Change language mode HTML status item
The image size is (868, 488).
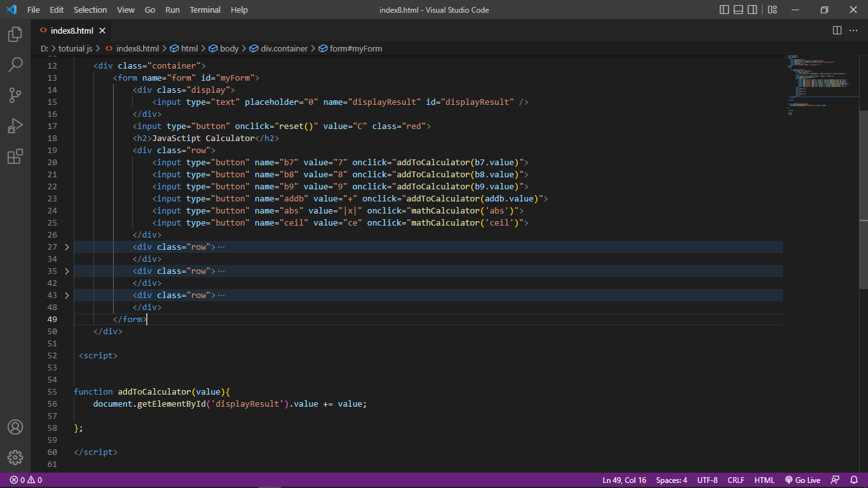764,480
